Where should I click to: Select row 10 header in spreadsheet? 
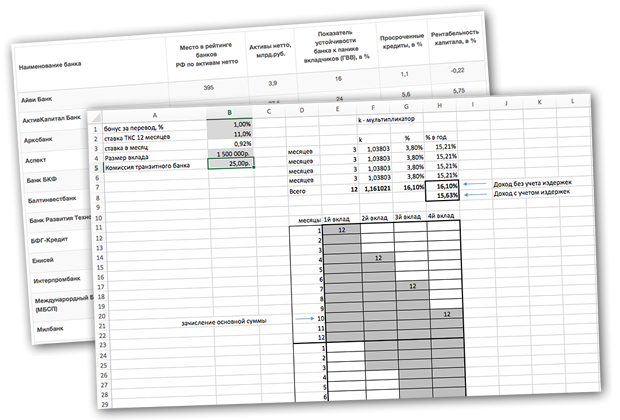click(98, 218)
